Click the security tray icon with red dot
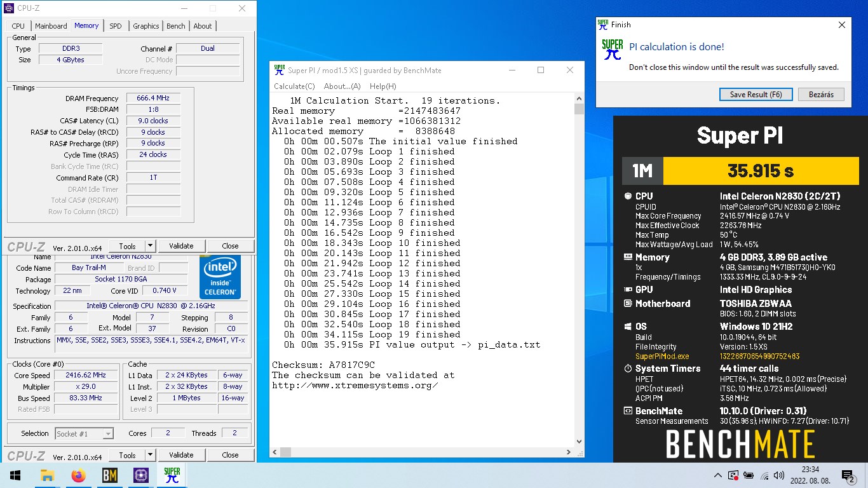This screenshot has height=488, width=868. 733,475
